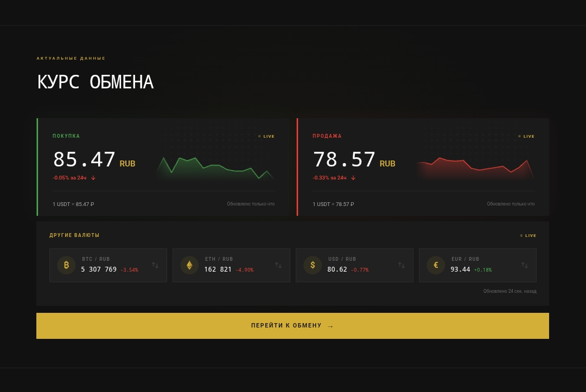Click the Bitcoin coin icon

click(x=66, y=265)
